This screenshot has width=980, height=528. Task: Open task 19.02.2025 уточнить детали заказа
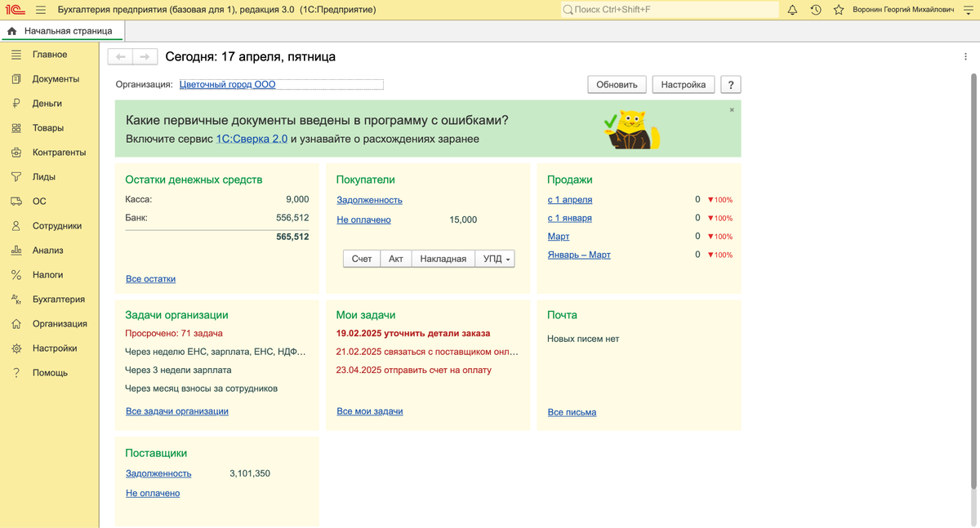click(x=413, y=333)
